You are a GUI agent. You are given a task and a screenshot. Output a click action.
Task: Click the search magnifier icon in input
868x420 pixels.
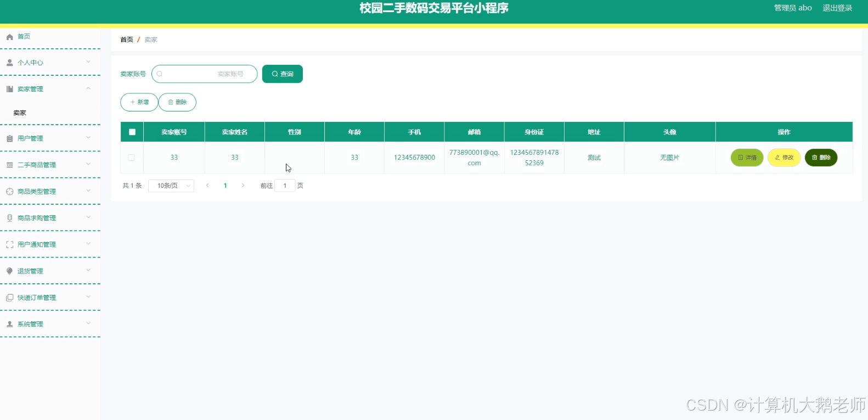click(x=160, y=74)
